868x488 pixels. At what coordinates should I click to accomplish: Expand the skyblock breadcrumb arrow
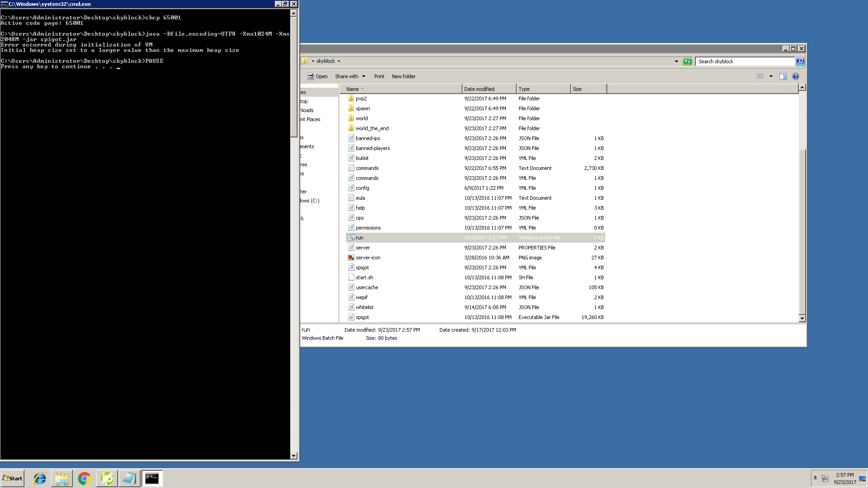[339, 61]
